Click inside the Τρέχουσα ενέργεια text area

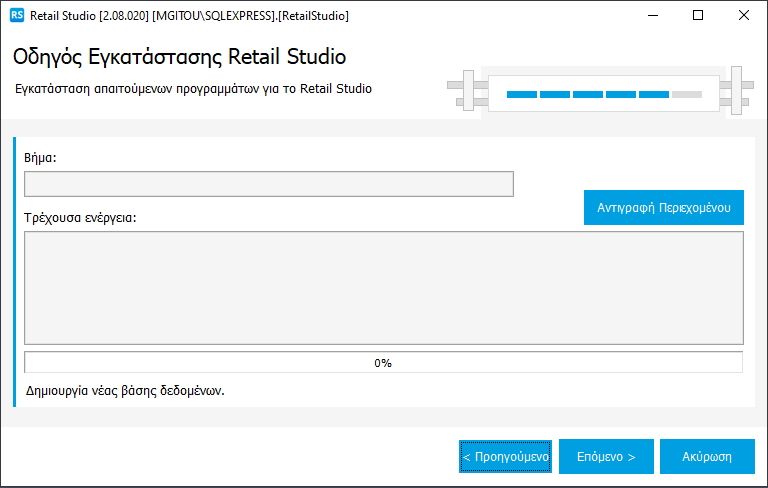pos(383,288)
